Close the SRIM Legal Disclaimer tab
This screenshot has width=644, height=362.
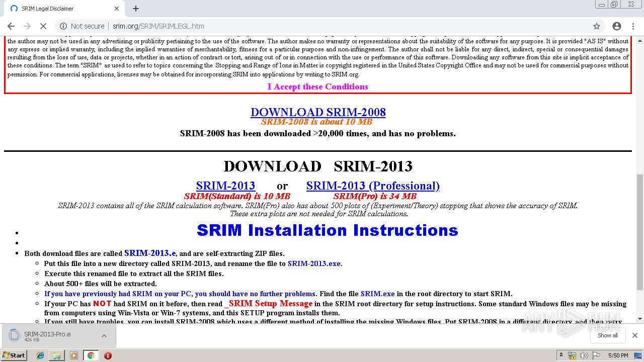(x=117, y=9)
